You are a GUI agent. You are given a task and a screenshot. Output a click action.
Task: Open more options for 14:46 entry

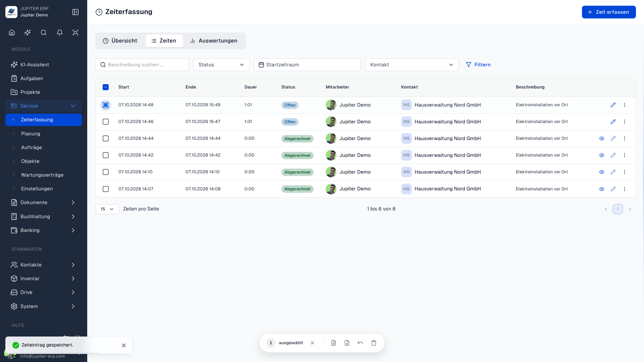point(625,122)
